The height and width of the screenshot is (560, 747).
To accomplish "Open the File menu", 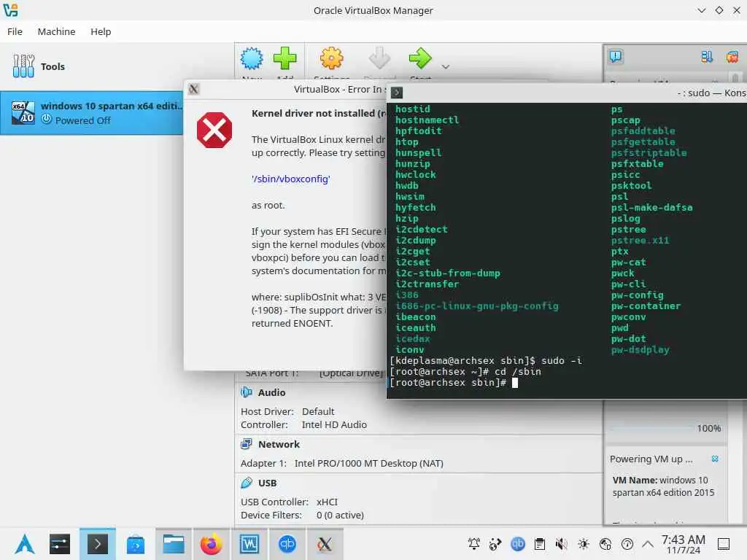I will tap(15, 31).
